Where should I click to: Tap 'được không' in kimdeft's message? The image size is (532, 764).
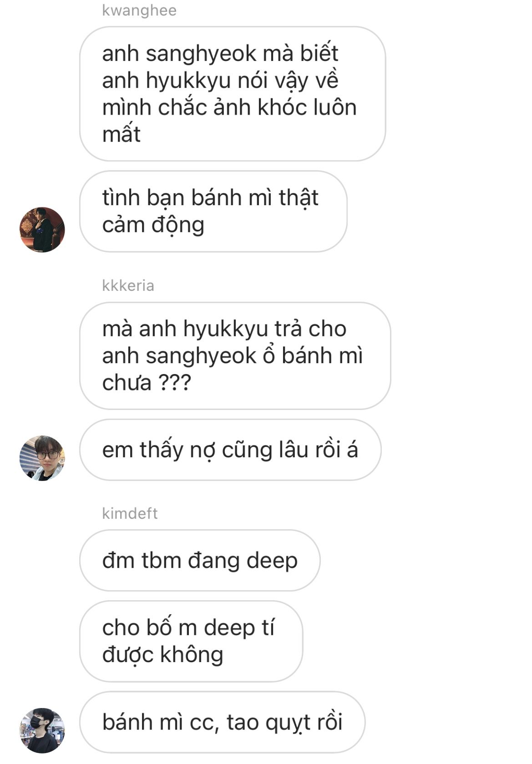[163, 654]
